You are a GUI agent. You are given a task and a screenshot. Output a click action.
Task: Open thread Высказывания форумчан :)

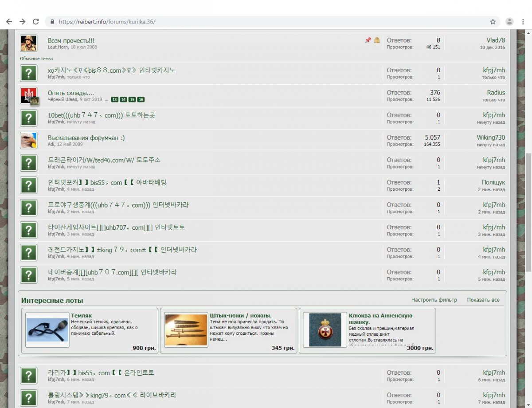86,137
